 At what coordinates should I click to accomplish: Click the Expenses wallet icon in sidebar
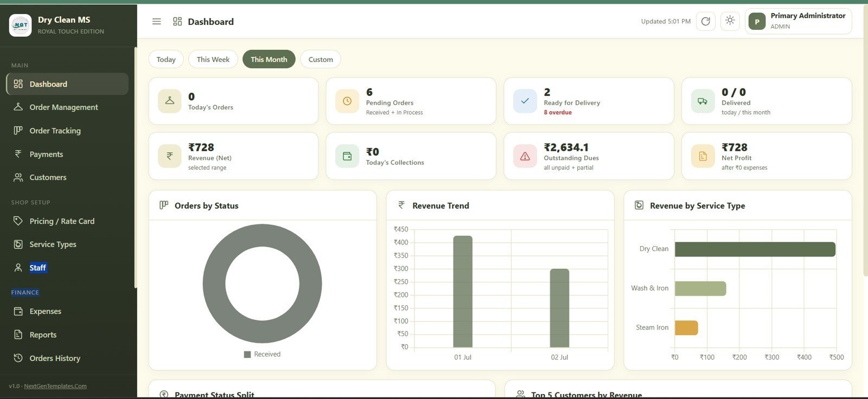(x=18, y=311)
